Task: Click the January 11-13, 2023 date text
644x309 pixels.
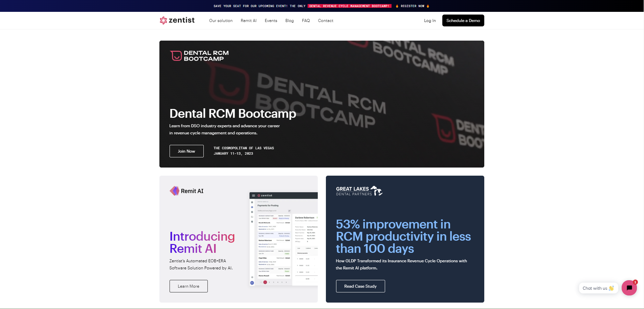Action: pos(233,154)
